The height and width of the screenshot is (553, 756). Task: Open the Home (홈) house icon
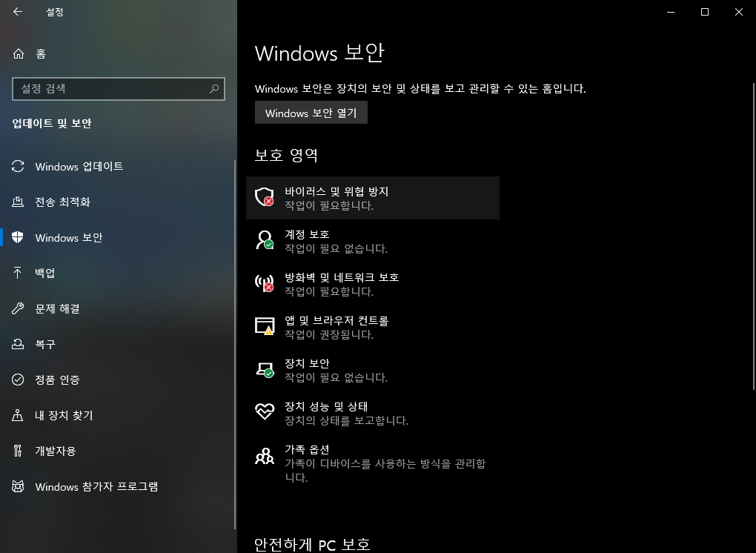(19, 53)
